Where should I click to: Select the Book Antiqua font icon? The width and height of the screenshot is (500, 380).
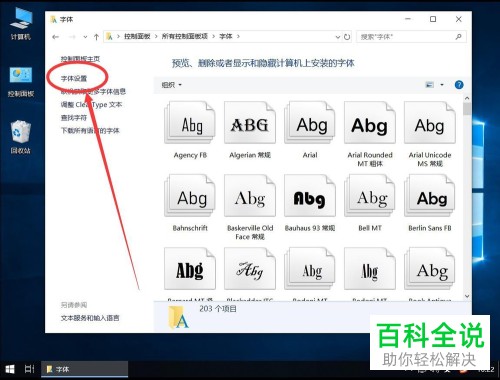tap(430, 269)
